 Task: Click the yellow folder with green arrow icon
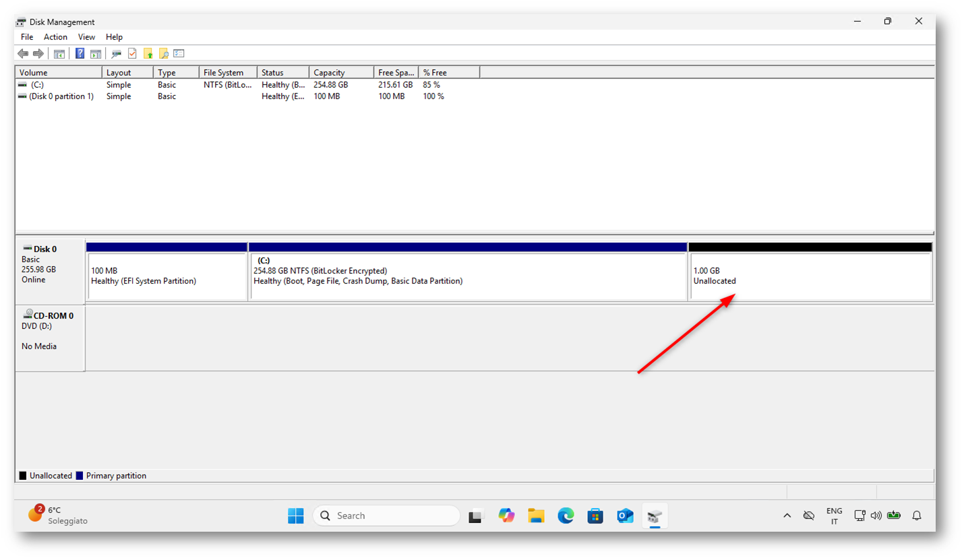pos(148,54)
